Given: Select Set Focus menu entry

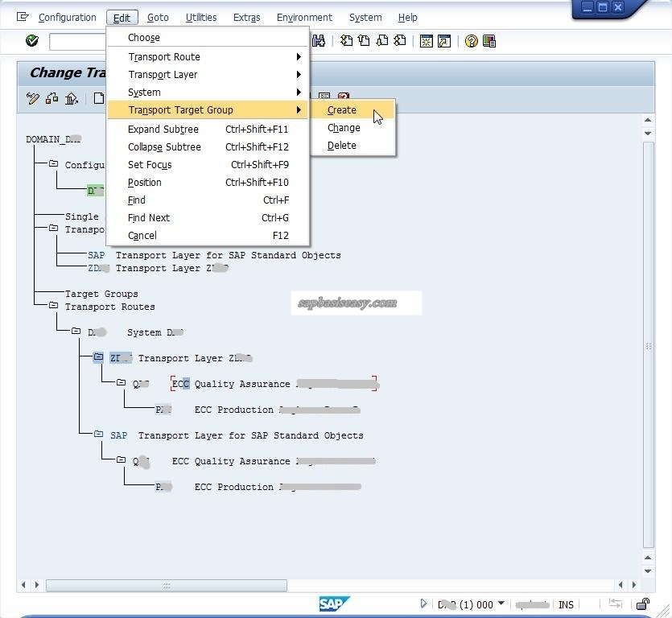Looking at the screenshot, I should click(208, 165).
